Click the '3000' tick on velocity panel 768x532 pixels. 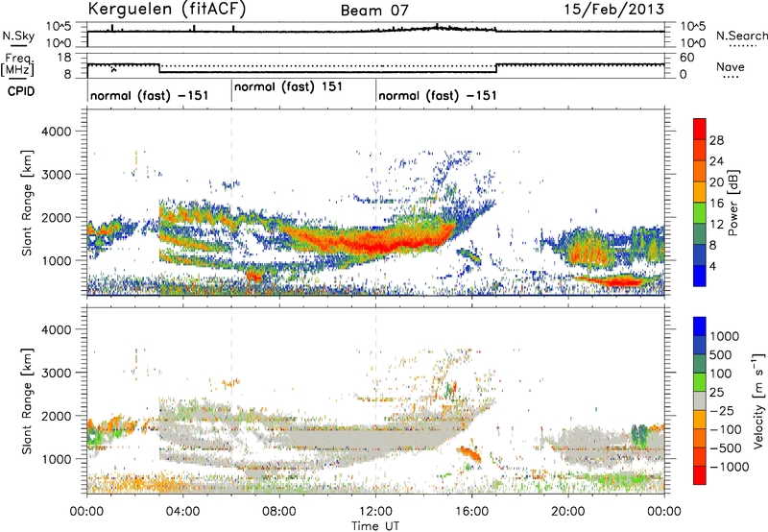tap(57, 374)
